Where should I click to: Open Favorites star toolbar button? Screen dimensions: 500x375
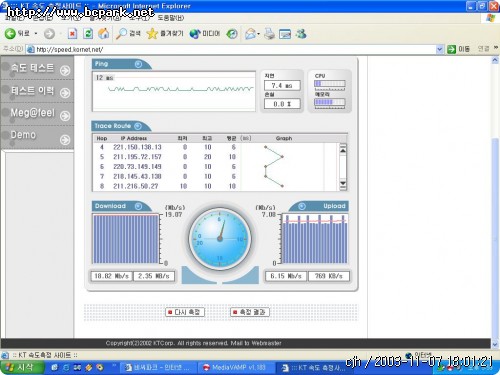tap(152, 33)
